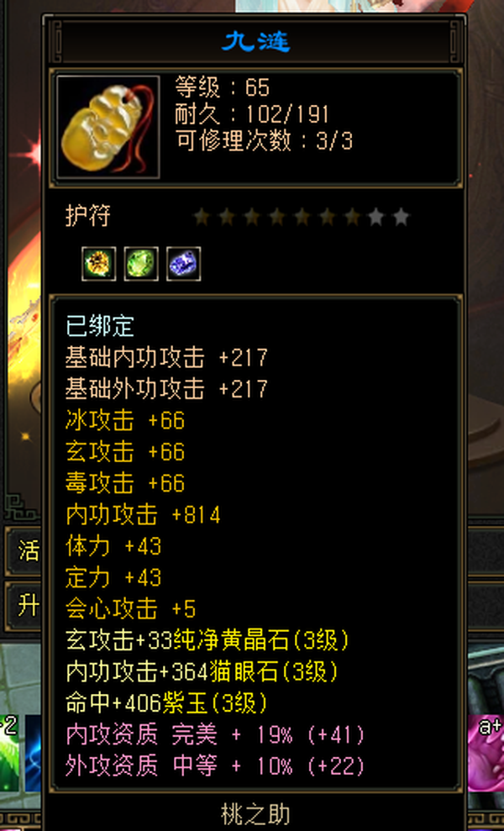Click the 命中+406紫玉 gem bonus line
Screen dimensions: 504x831
[x=166, y=703]
